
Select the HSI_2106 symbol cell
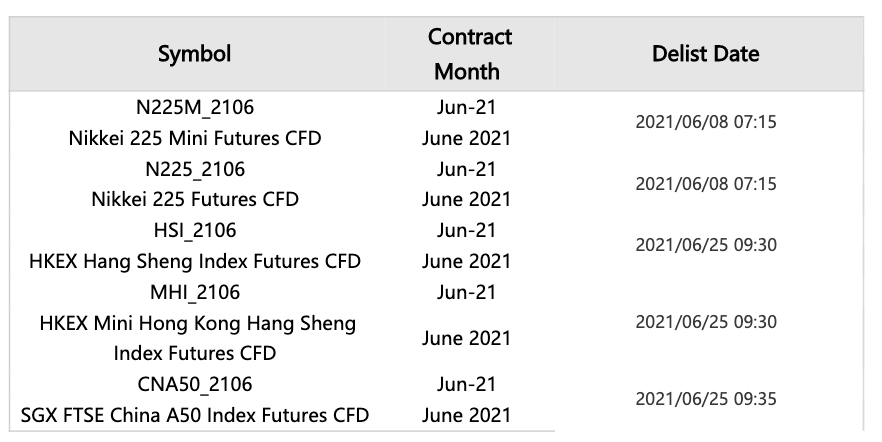coord(195,231)
